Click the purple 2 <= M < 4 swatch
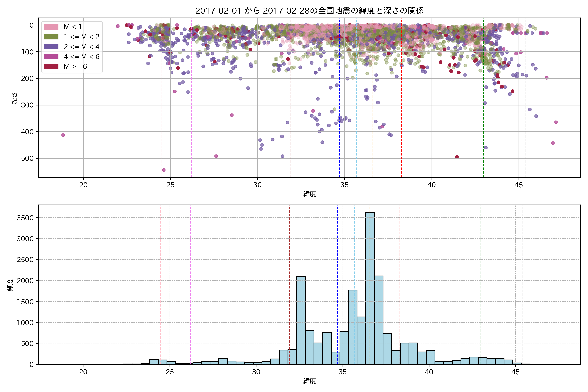Viewport: 588px width, 392px height. click(x=51, y=47)
